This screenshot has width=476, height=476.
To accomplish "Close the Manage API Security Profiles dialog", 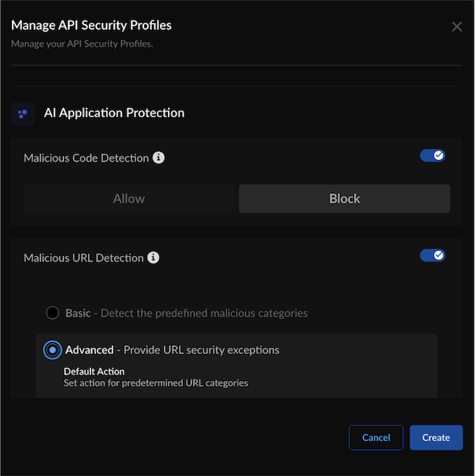I will click(x=456, y=27).
